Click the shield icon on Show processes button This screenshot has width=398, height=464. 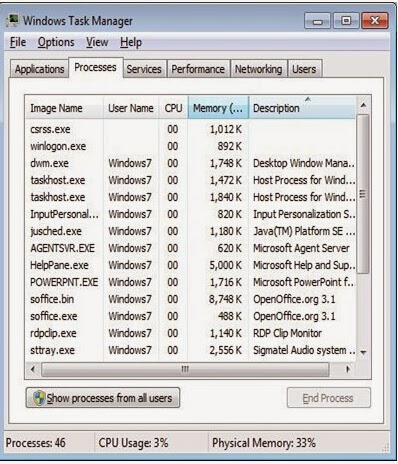click(39, 398)
